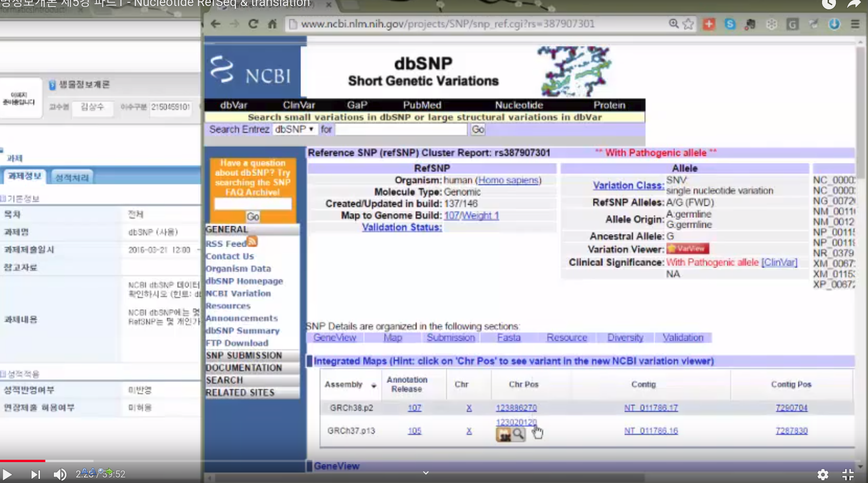The width and height of the screenshot is (868, 483).
Task: Open the blue S extension icon
Action: [730, 24]
